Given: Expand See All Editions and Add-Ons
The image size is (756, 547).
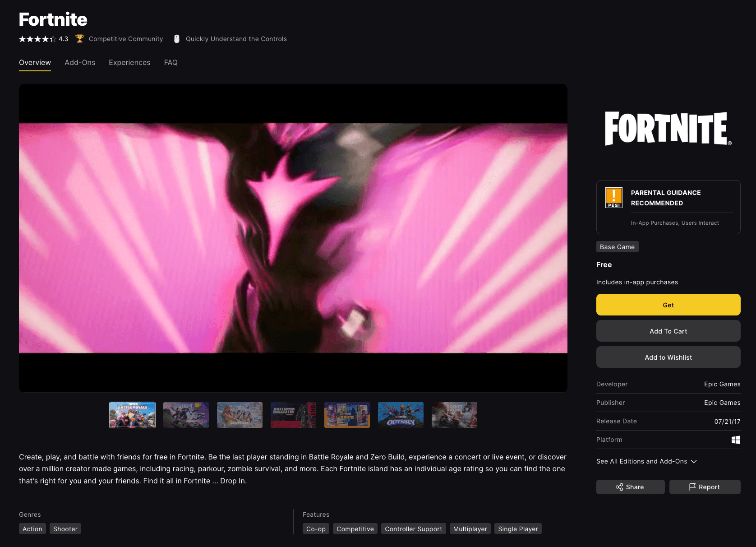Looking at the screenshot, I should [x=646, y=461].
